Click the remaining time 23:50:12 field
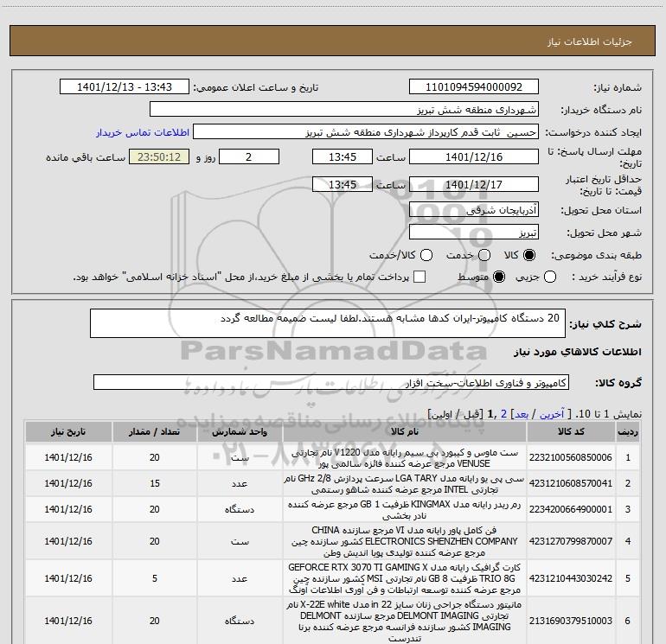 [159, 156]
